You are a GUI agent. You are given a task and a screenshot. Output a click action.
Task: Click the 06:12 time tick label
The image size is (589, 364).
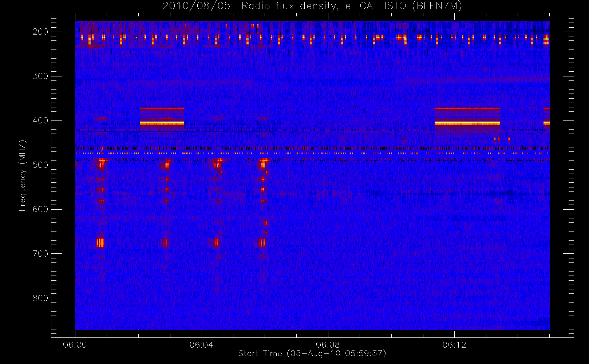[x=454, y=345]
